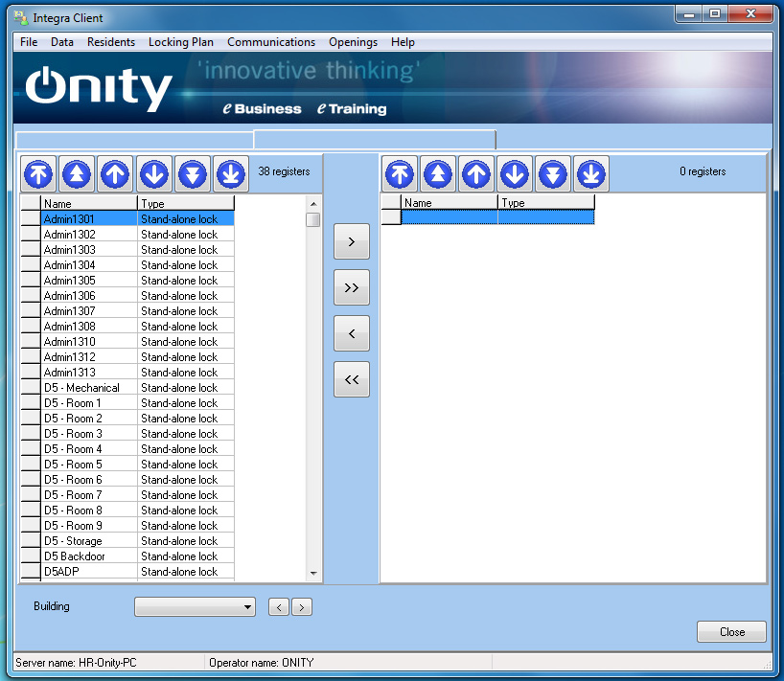Click the left list scrollbar down arrow

[x=313, y=573]
